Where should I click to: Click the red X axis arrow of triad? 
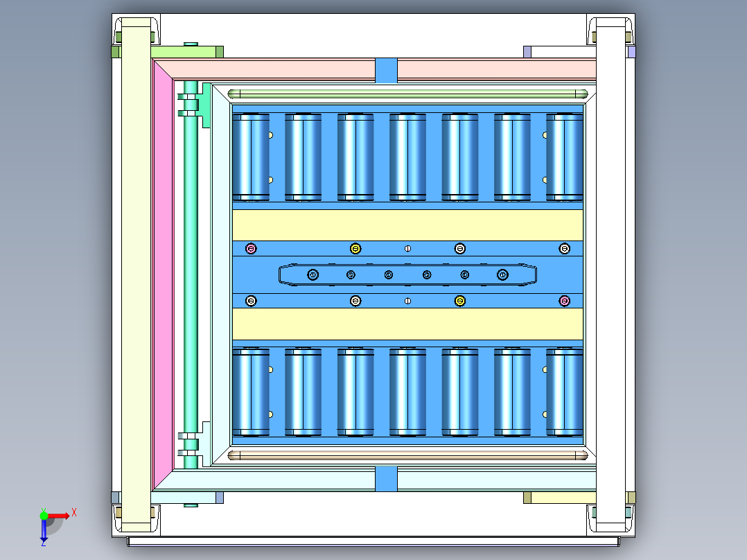pyautogui.click(x=58, y=516)
